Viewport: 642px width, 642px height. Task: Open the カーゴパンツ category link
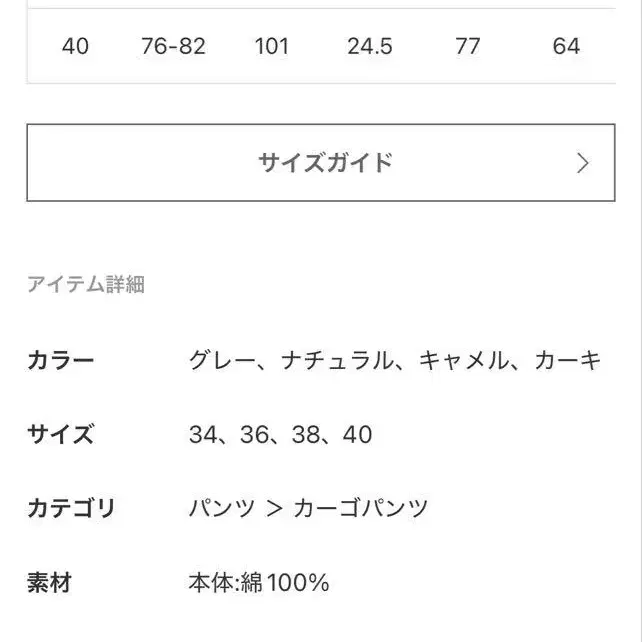pos(360,508)
